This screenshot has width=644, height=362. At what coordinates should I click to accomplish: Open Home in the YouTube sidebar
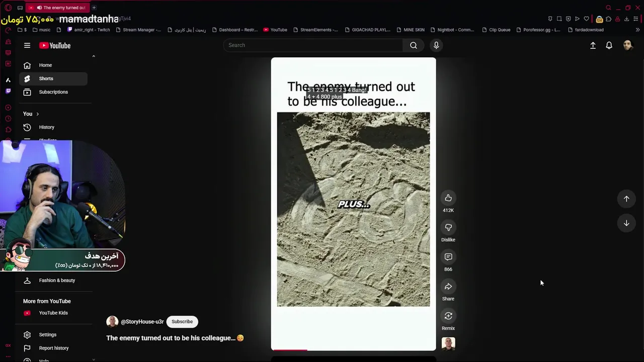pos(53,65)
